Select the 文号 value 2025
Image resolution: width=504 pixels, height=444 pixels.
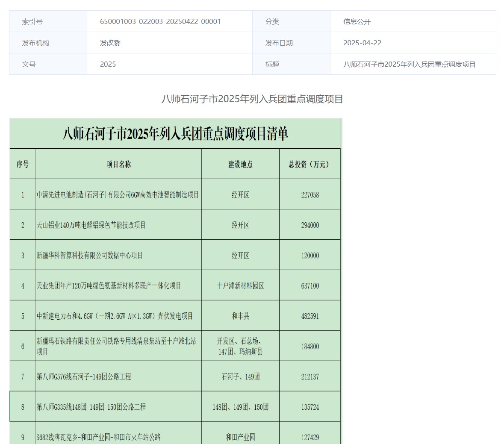(x=108, y=64)
